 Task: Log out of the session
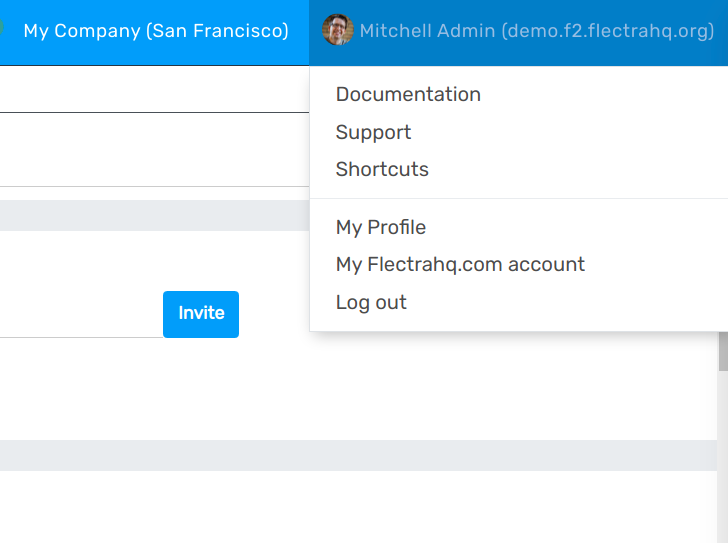[371, 302]
